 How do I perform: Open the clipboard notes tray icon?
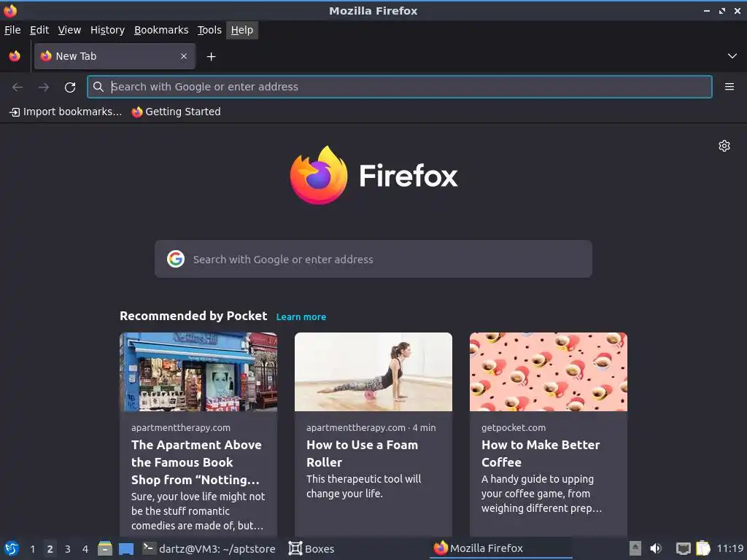(x=703, y=548)
